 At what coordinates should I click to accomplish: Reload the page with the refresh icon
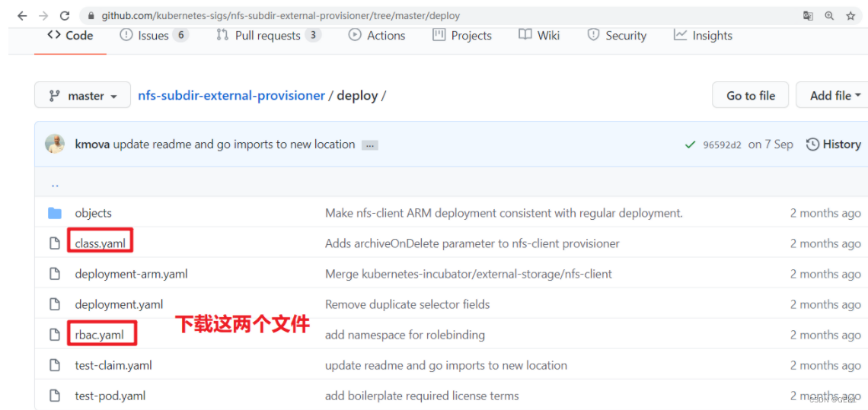pos(65,16)
